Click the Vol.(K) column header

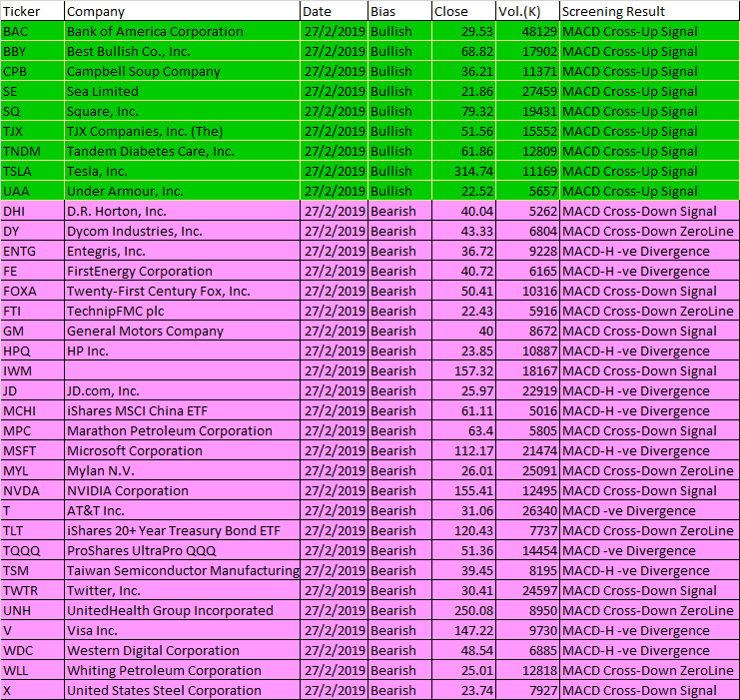click(527, 11)
